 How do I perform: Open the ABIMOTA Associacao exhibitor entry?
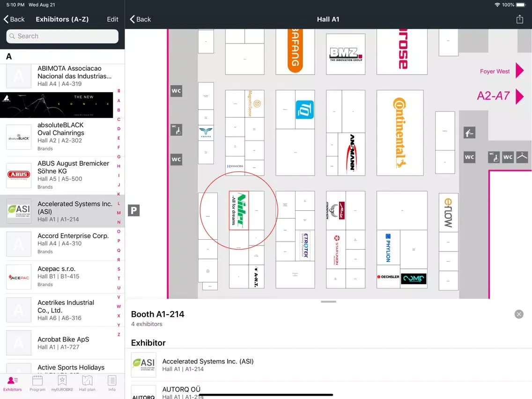[x=62, y=76]
